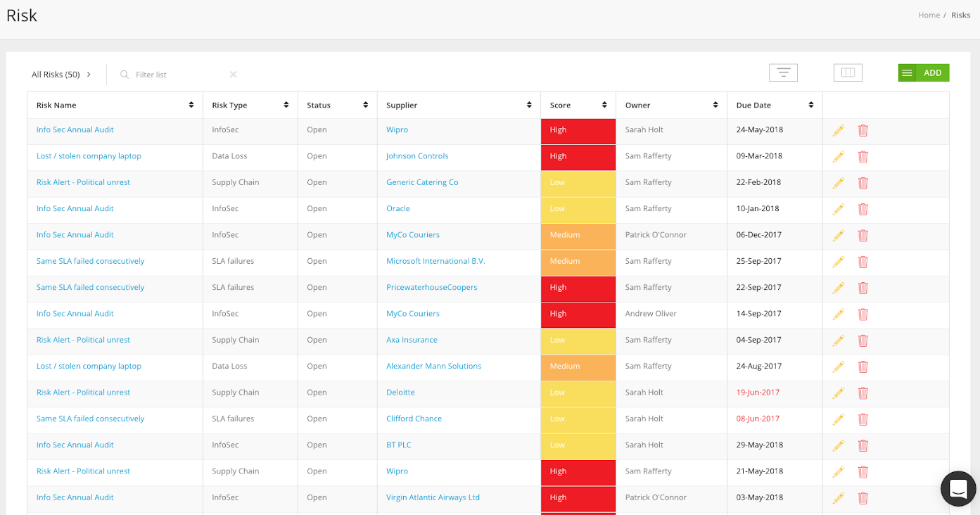Sort by Due Date column arrows
Viewport: 980px width, 515px height.
811,105
